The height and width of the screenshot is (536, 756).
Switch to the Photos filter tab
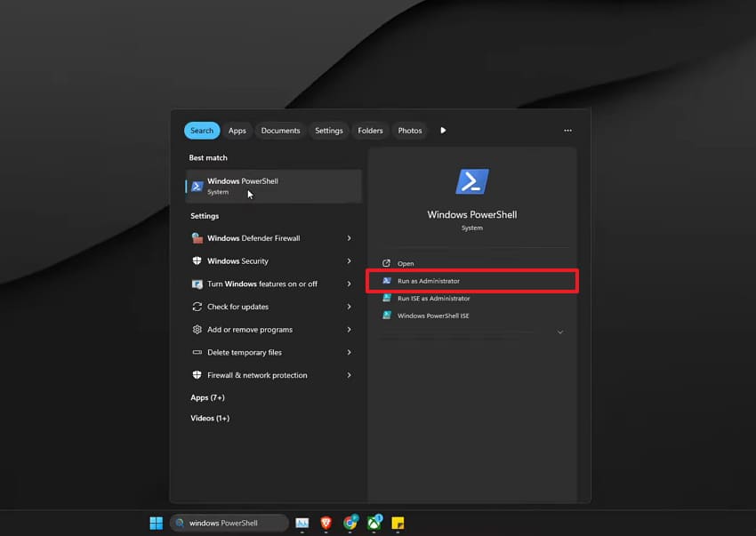pyautogui.click(x=410, y=131)
